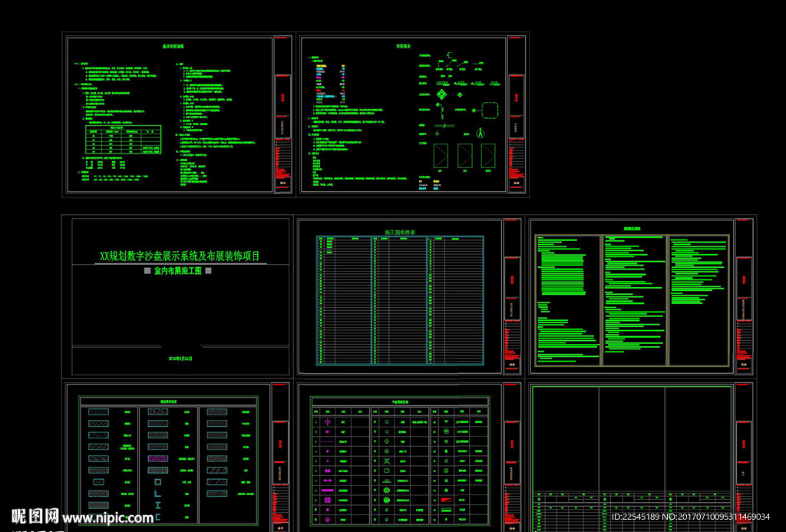Select the middle of the three door rectangle symbols
The width and height of the screenshot is (786, 532).
pyautogui.click(x=464, y=156)
